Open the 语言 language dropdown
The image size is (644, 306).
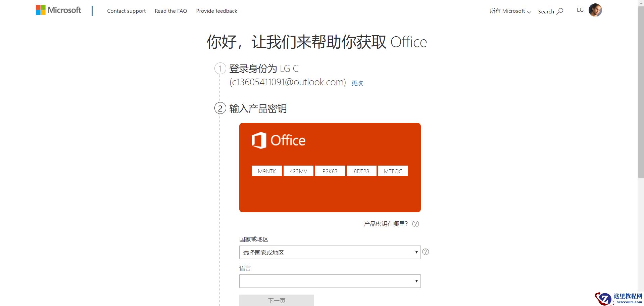(x=329, y=281)
